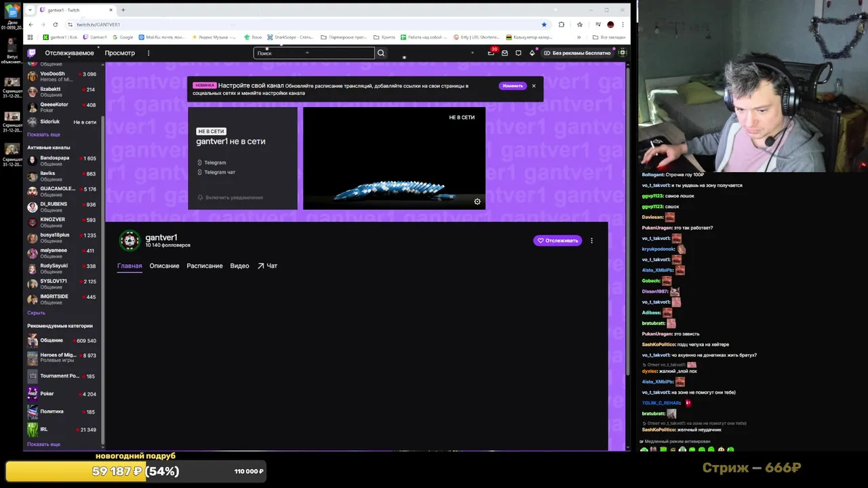Open the channel three-dot options menu
The image size is (868, 488).
(591, 241)
